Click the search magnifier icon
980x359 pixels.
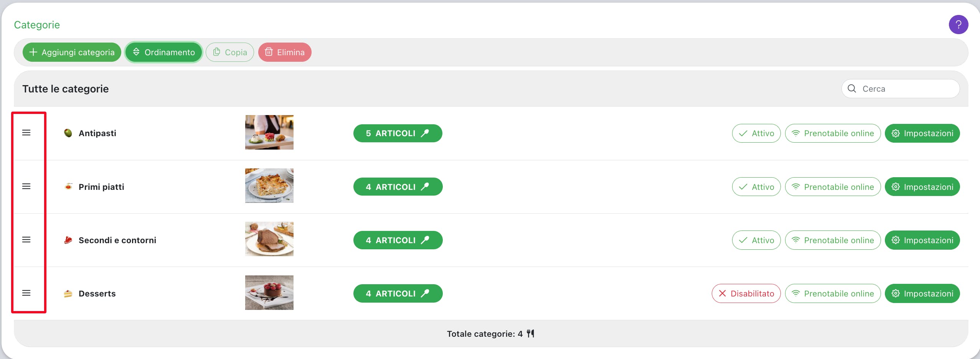(852, 89)
